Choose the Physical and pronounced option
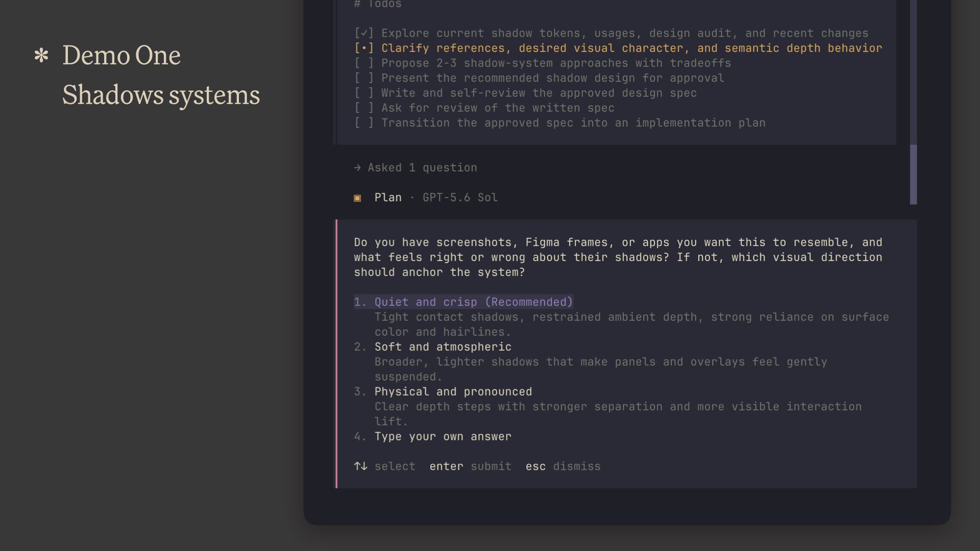Image resolution: width=980 pixels, height=551 pixels. click(443, 392)
